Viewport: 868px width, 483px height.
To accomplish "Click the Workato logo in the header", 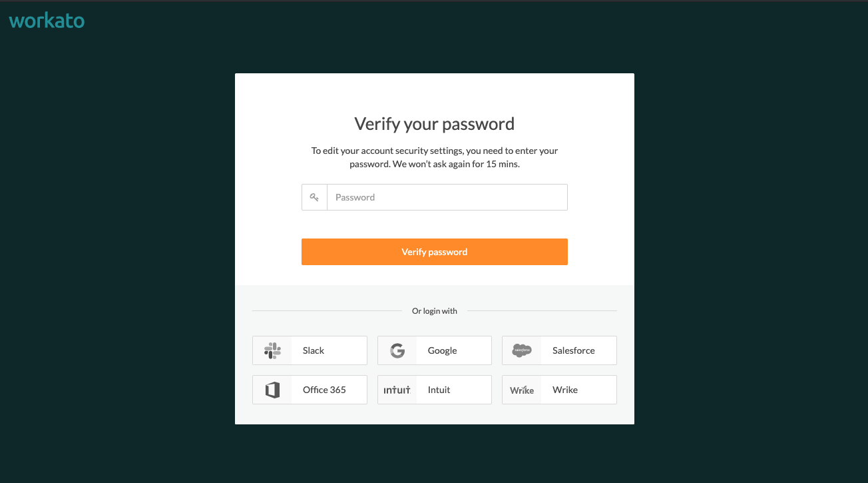I will point(46,20).
